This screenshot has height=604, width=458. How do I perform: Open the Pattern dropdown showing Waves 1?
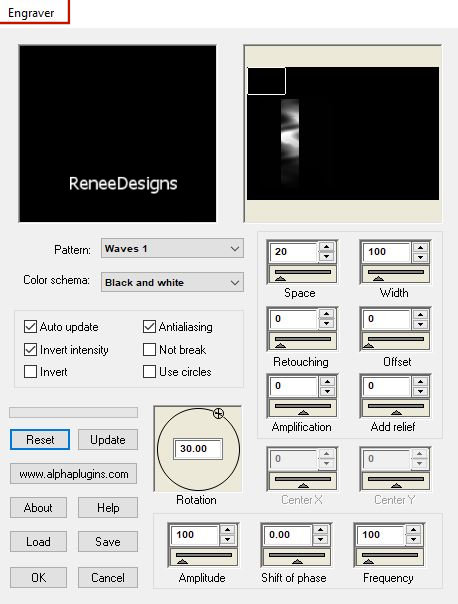[172, 248]
